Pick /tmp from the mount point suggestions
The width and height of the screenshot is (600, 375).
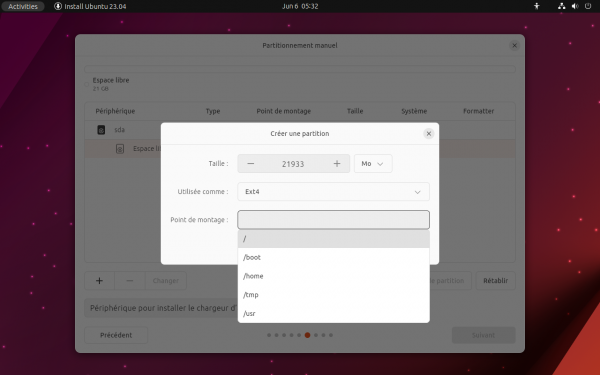point(333,295)
